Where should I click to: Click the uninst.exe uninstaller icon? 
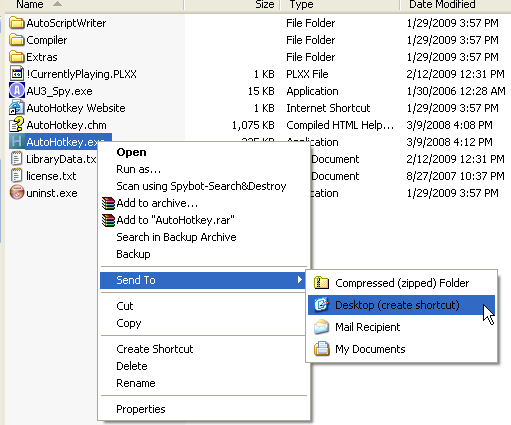click(x=17, y=193)
